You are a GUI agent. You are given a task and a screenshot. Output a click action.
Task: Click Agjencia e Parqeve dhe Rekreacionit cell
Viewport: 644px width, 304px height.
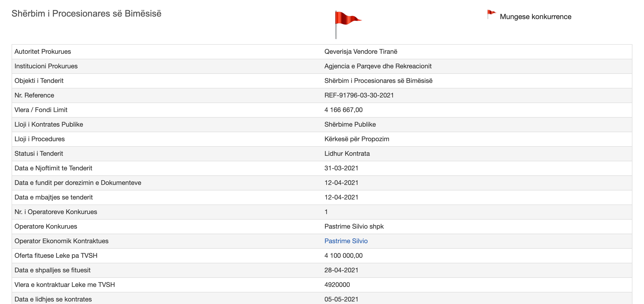[378, 66]
